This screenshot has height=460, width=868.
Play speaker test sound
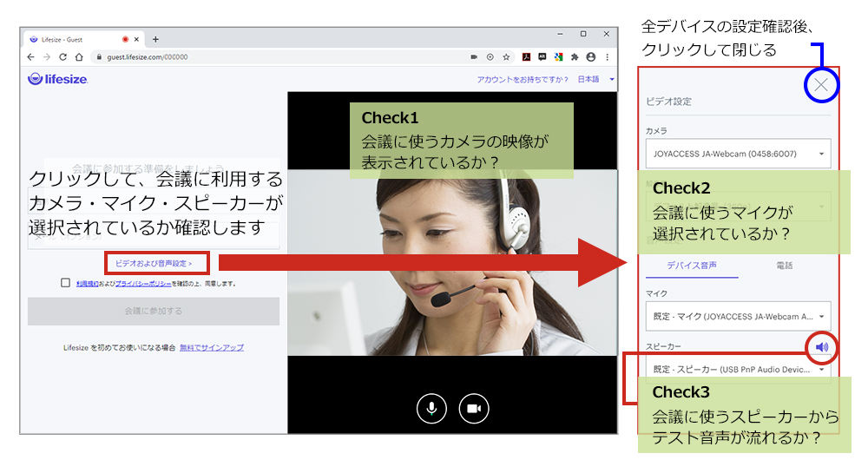point(822,347)
